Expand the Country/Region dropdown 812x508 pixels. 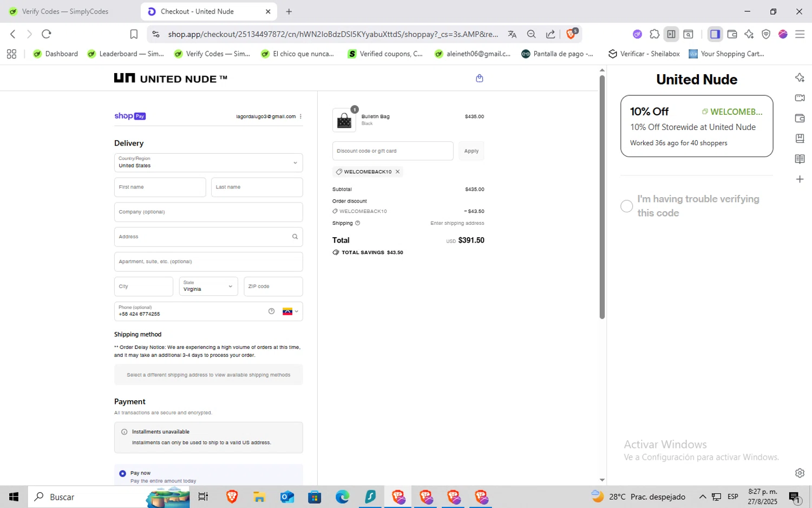pos(208,162)
